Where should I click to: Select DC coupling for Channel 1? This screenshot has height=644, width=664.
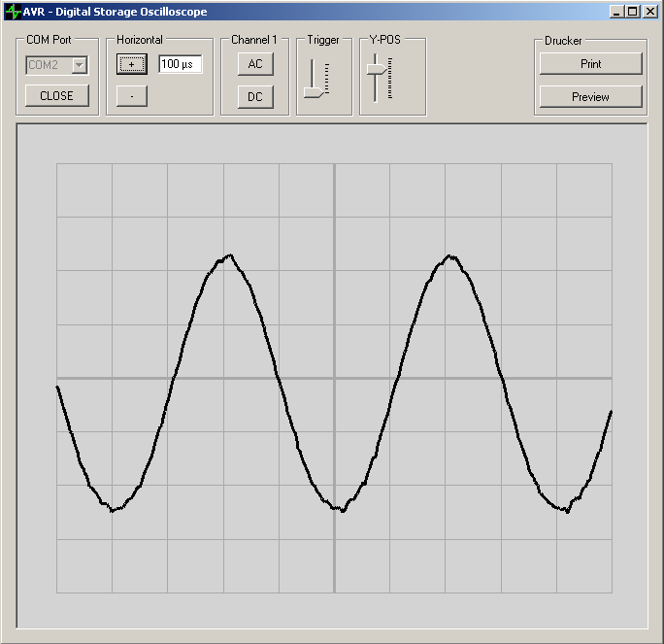point(255,97)
